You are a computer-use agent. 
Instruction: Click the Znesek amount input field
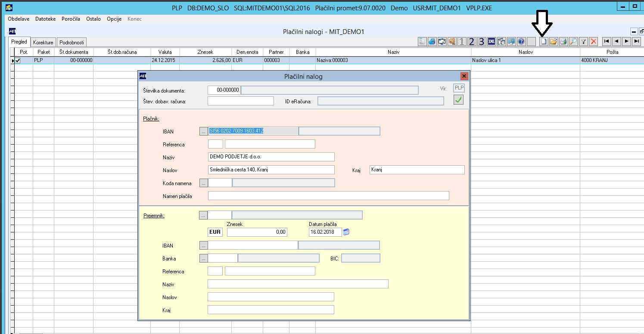click(x=257, y=232)
